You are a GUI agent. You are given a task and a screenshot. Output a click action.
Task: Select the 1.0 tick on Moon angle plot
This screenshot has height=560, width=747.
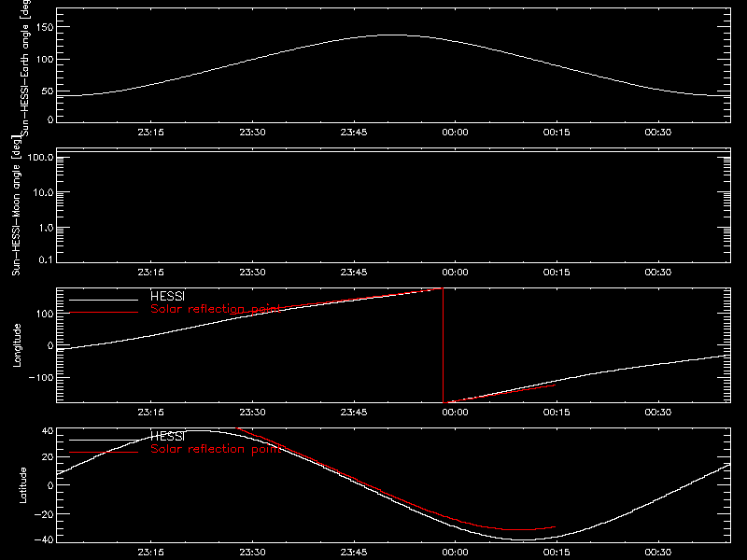46,228
